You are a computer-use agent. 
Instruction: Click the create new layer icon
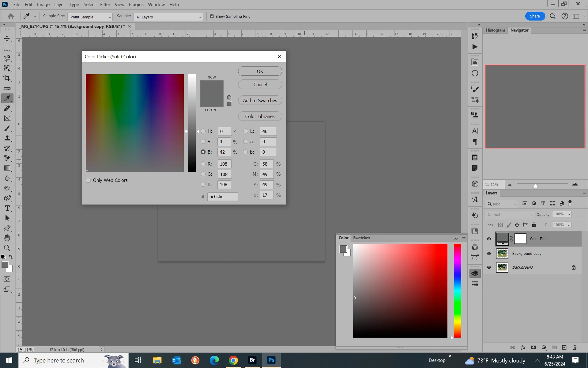[564, 347]
